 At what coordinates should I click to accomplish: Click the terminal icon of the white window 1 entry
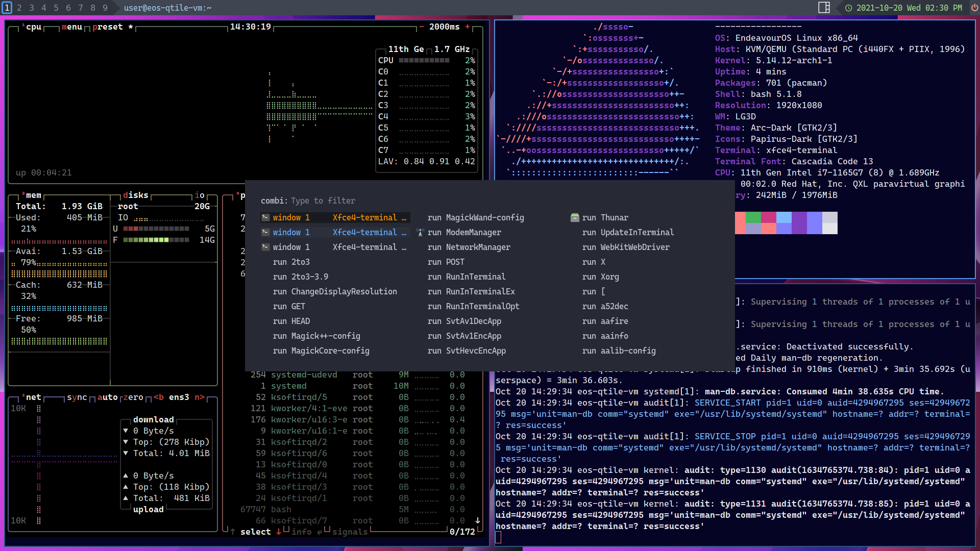(265, 247)
